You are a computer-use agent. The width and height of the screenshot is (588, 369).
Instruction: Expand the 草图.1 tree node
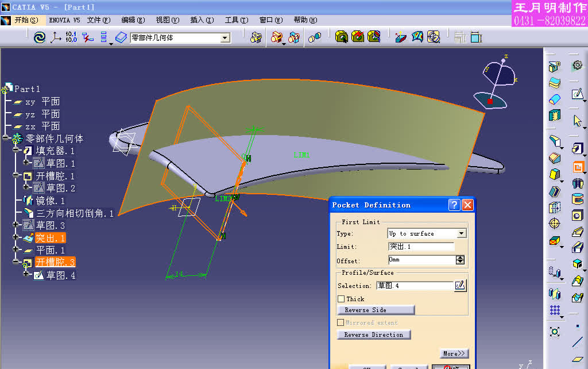[26, 162]
